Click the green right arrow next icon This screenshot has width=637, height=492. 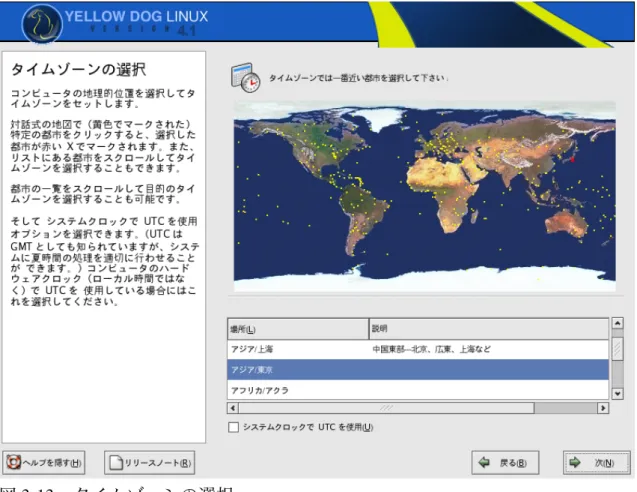tap(575, 462)
